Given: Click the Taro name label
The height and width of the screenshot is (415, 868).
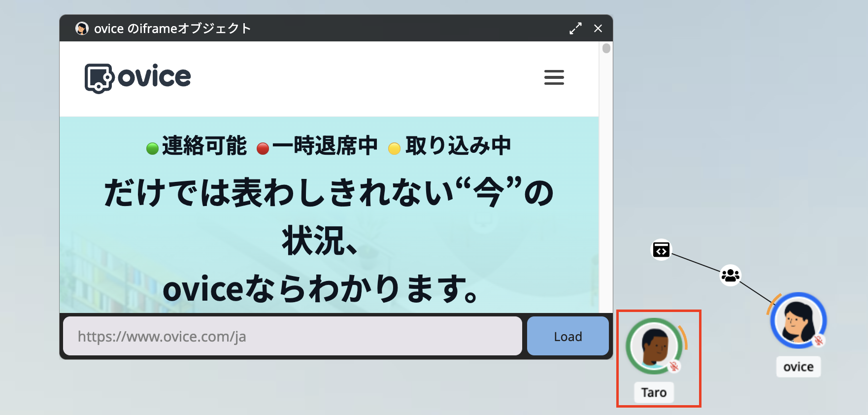Looking at the screenshot, I should click(654, 392).
